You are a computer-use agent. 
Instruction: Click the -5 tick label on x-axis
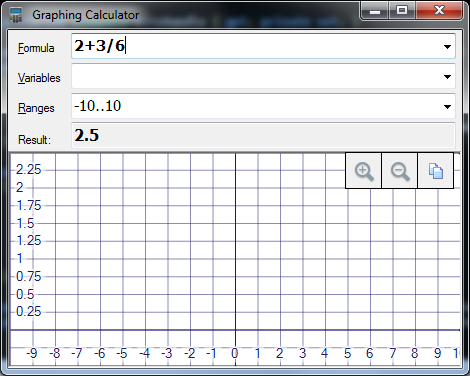(122, 353)
